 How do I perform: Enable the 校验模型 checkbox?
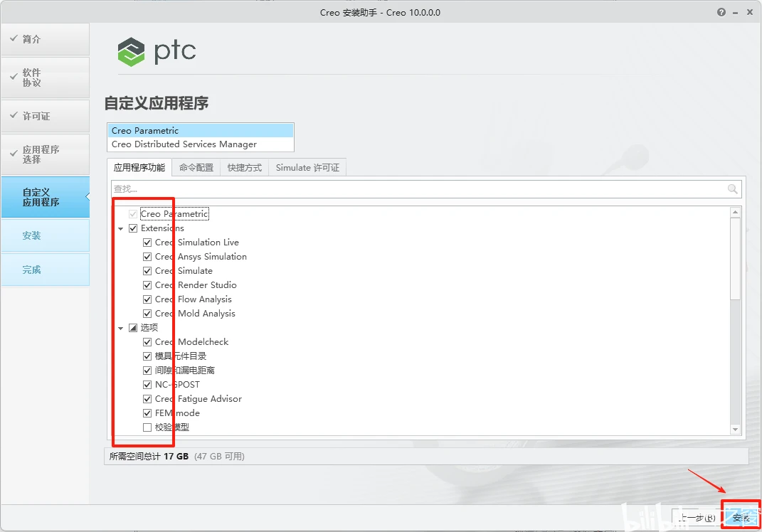[147, 427]
